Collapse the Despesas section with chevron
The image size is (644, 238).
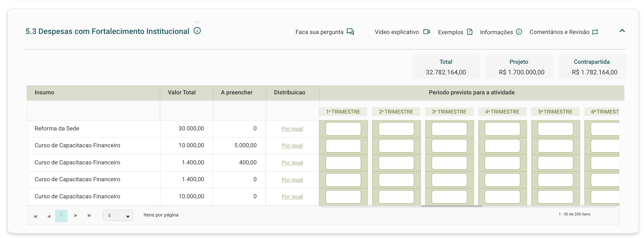tap(622, 31)
